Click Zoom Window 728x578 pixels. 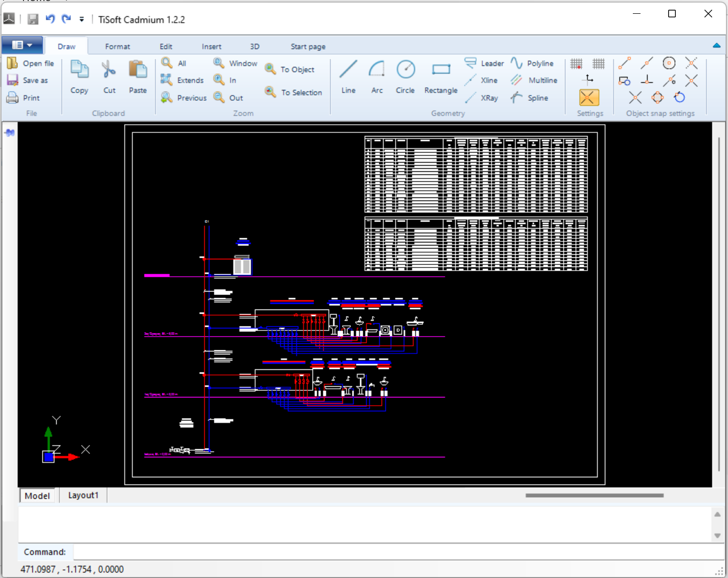pyautogui.click(x=235, y=63)
